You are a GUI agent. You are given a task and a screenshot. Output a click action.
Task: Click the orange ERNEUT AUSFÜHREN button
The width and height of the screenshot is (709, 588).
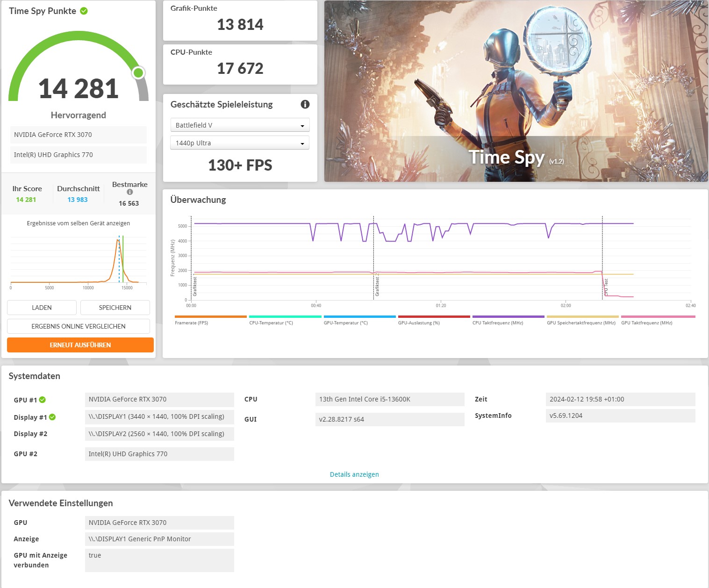click(80, 345)
